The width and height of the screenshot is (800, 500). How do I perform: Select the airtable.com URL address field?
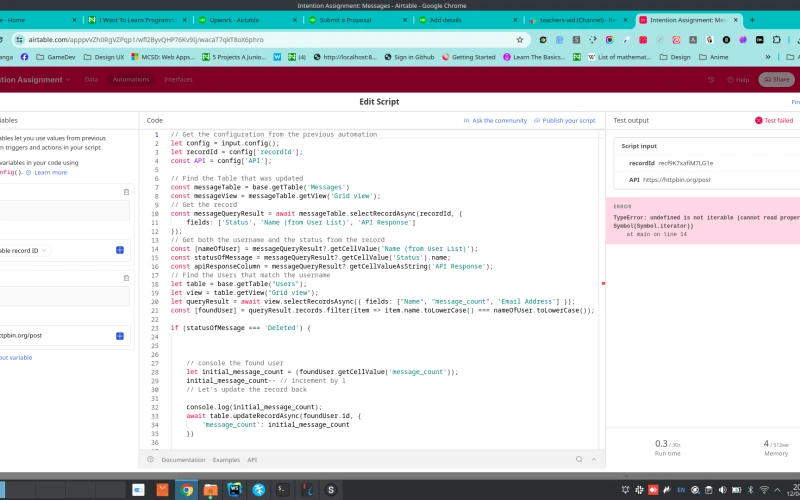point(270,40)
